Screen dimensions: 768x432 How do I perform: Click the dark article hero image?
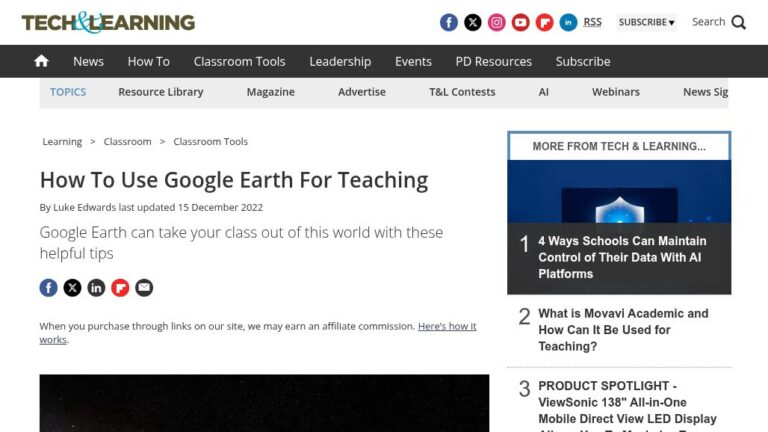[x=264, y=403]
